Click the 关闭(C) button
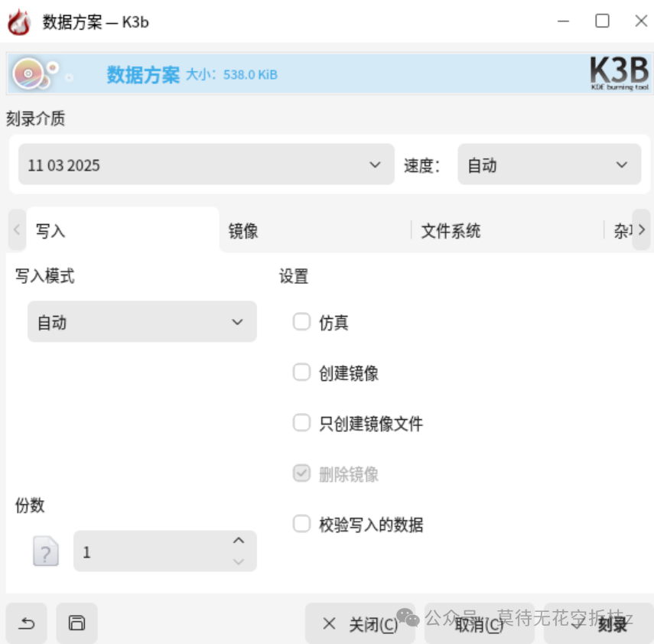Viewport: 654px width, 644px height. click(x=360, y=624)
